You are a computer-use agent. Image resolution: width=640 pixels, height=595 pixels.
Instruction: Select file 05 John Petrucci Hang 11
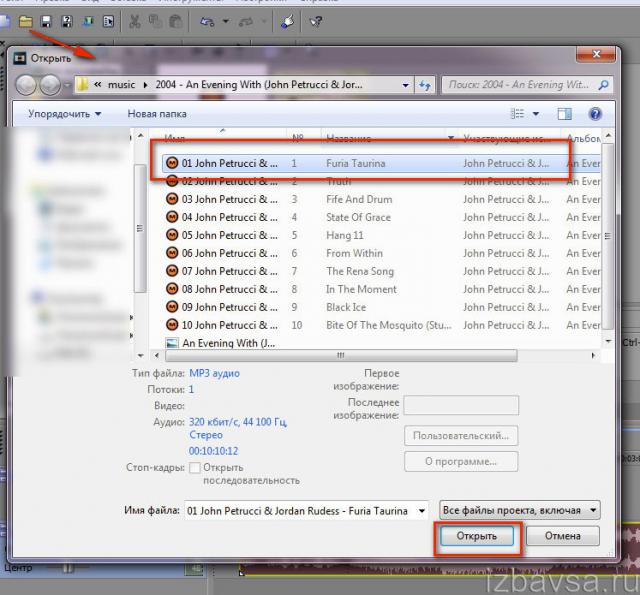230,235
